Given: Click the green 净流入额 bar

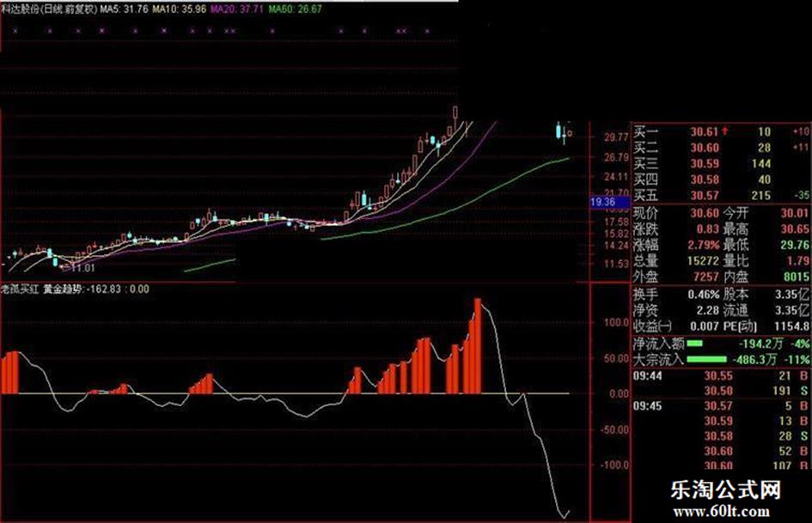Looking at the screenshot, I should coord(694,343).
